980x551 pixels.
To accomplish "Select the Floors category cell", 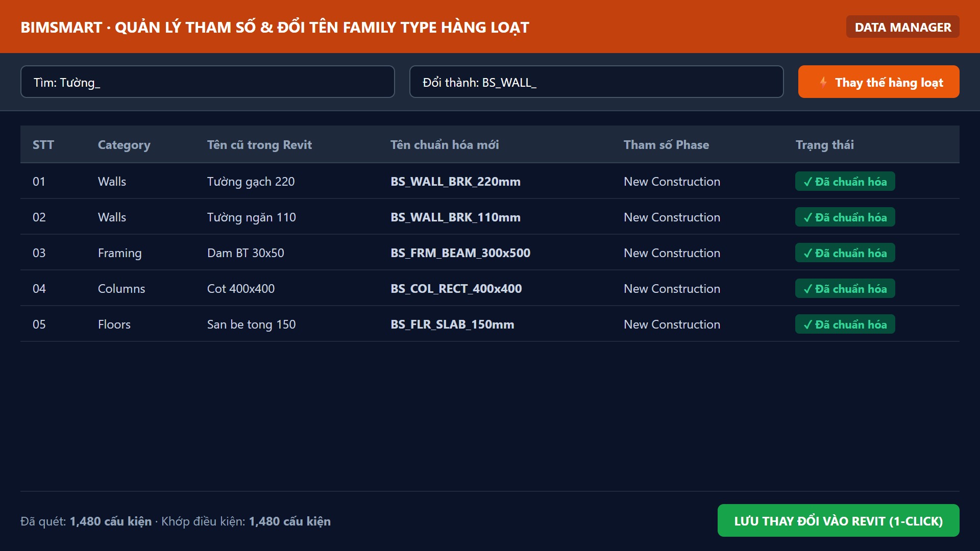I will tap(114, 324).
